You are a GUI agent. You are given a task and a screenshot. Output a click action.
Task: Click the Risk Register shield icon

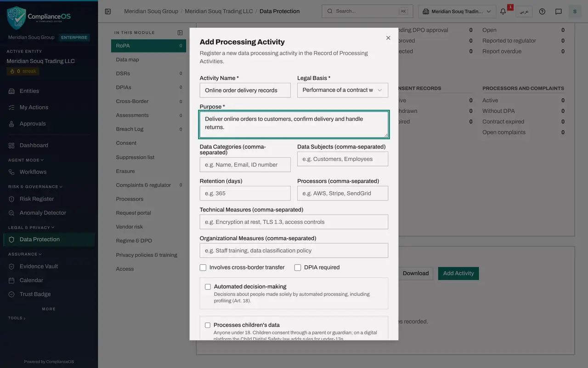click(x=11, y=199)
